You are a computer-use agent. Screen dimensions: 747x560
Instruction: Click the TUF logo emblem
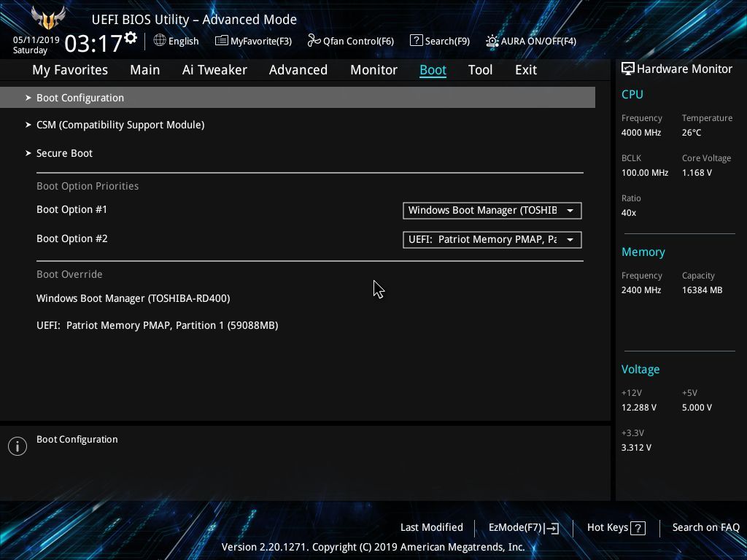tap(48, 17)
